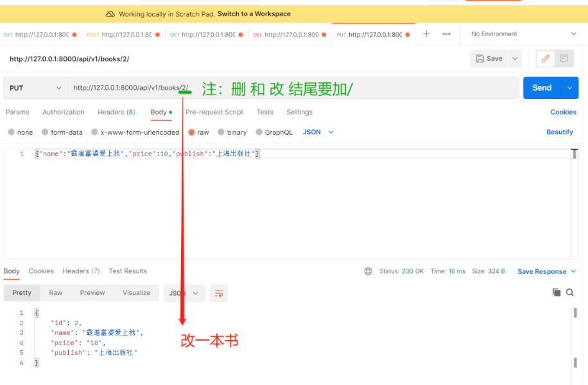Switch to the POST request tab
Viewport: 588px width, 385px height.
[123, 35]
